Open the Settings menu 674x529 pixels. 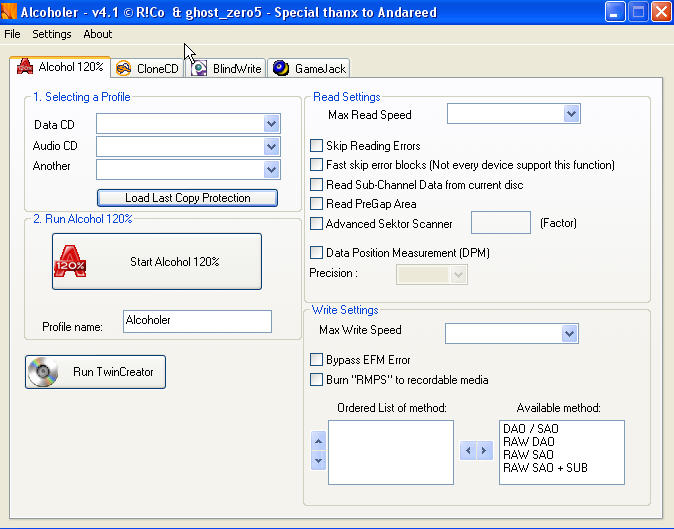click(52, 34)
